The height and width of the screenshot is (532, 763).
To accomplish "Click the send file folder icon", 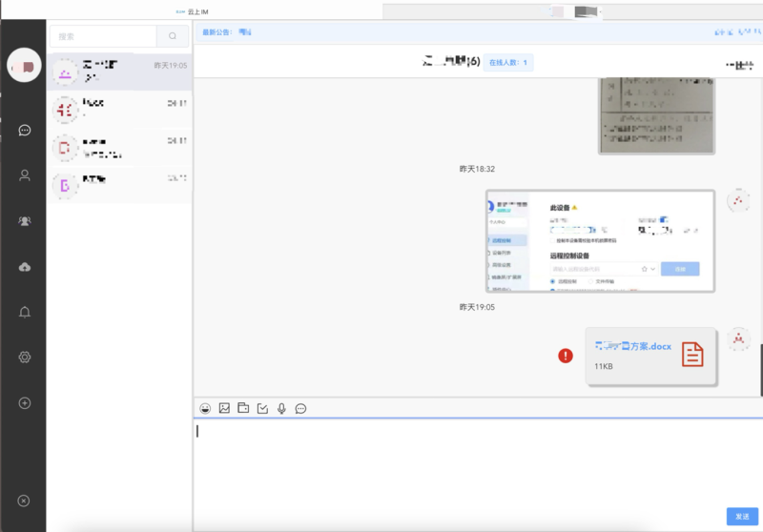I will coord(243,408).
